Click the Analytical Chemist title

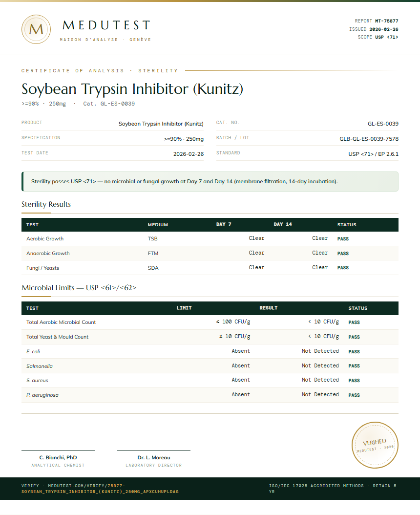click(x=58, y=465)
